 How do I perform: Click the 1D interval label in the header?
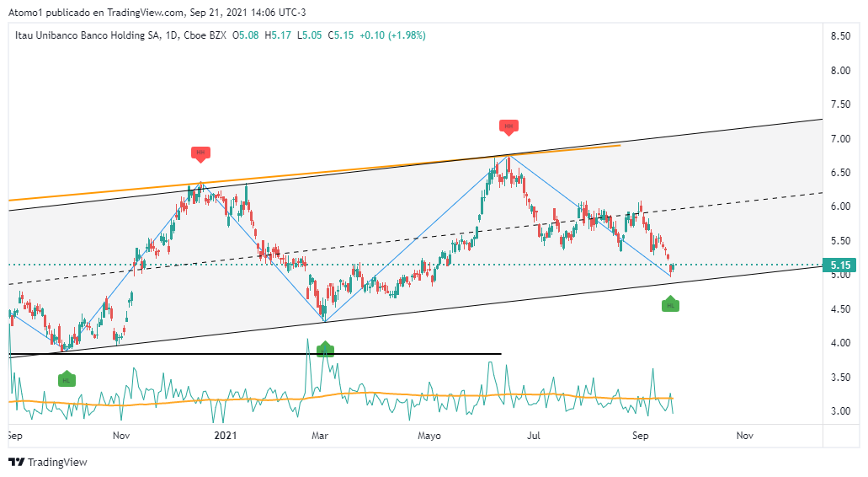tap(171, 35)
